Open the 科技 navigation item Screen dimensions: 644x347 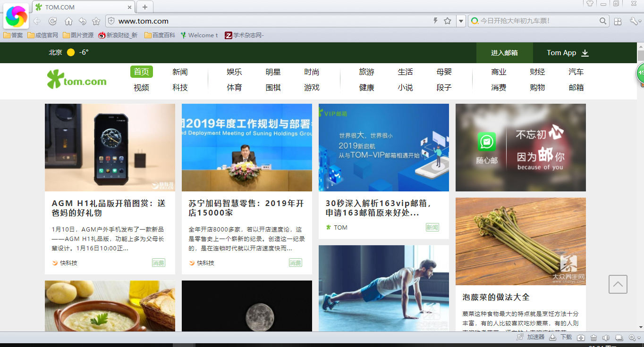coord(180,87)
